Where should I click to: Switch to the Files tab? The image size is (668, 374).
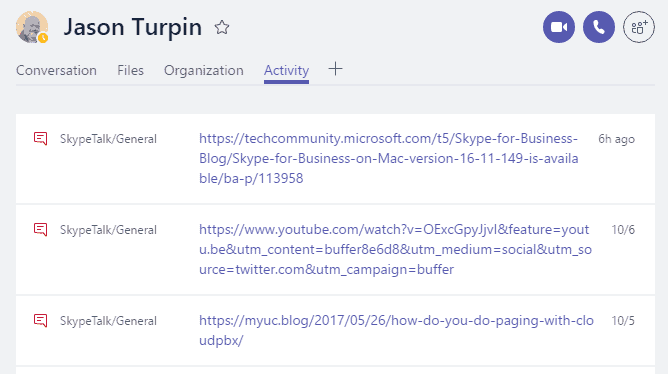point(130,70)
